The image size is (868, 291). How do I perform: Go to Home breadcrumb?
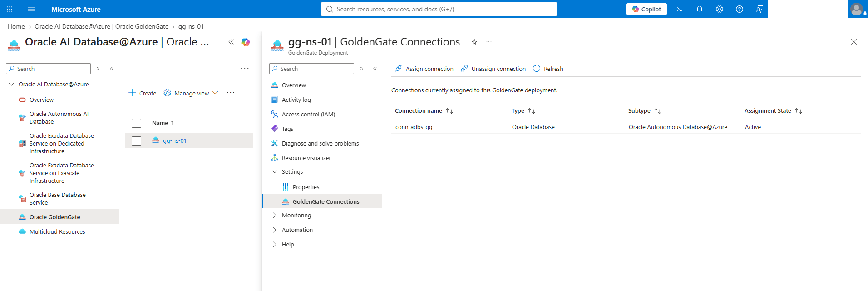tap(16, 27)
